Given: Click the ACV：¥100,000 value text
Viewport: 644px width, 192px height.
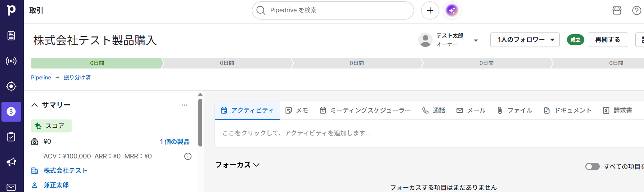Looking at the screenshot, I should click(67, 156).
